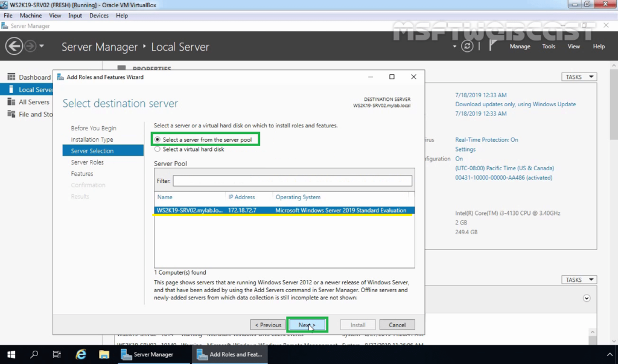Open the Help menu in Server Manager header

599,46
